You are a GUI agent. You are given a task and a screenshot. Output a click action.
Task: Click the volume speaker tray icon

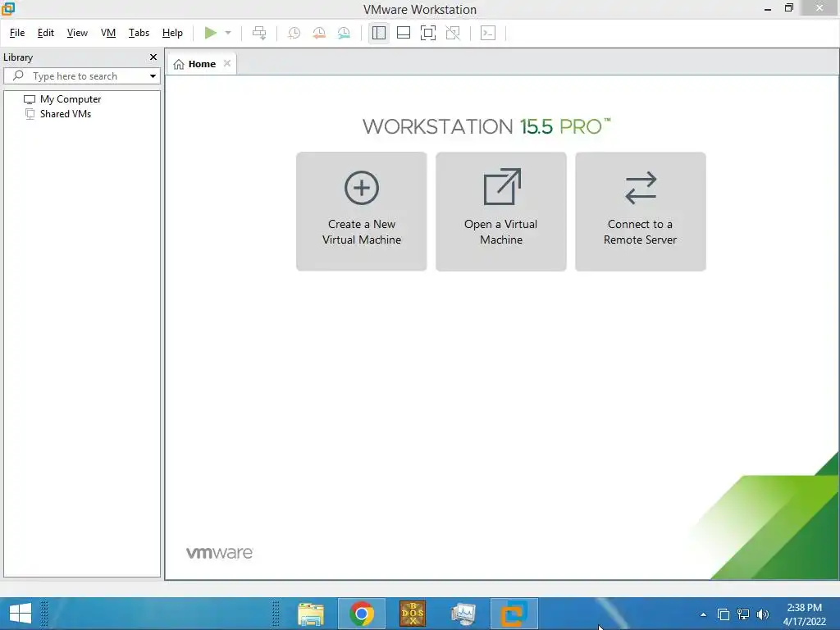coord(762,614)
